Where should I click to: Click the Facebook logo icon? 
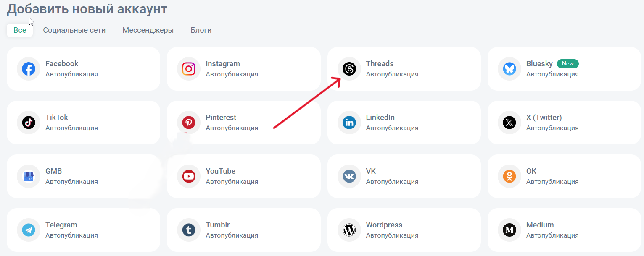tap(29, 69)
